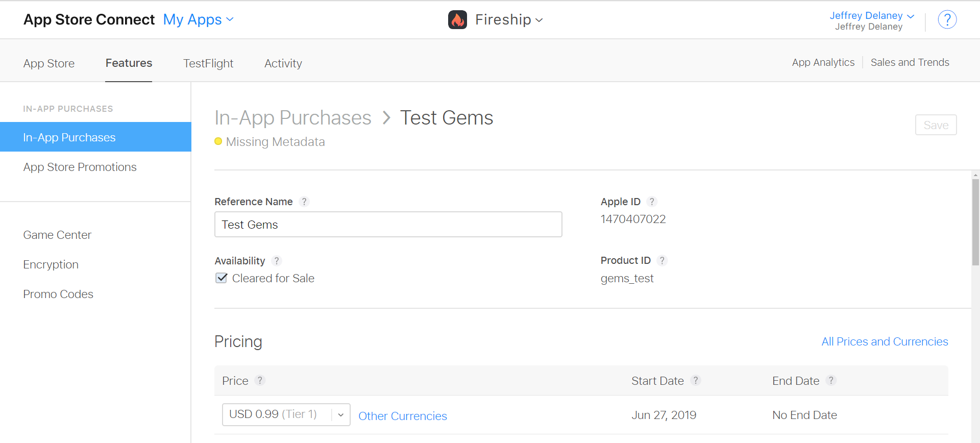Click the Price column help icon
Viewport: 980px width, 443px height.
260,380
